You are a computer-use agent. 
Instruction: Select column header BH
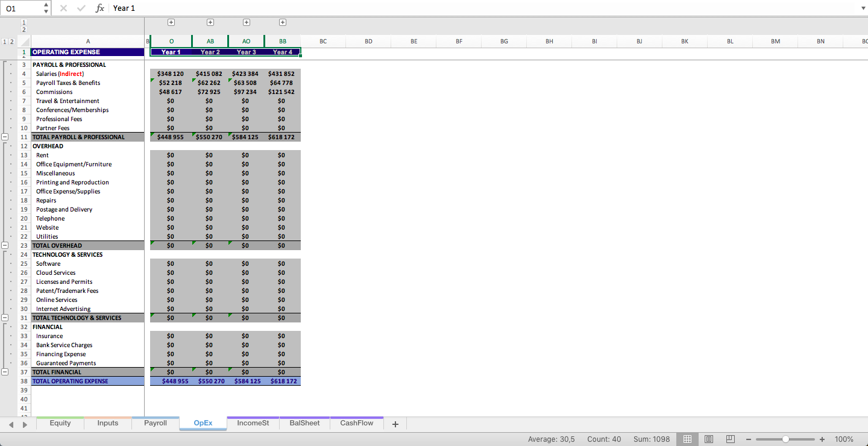click(549, 42)
